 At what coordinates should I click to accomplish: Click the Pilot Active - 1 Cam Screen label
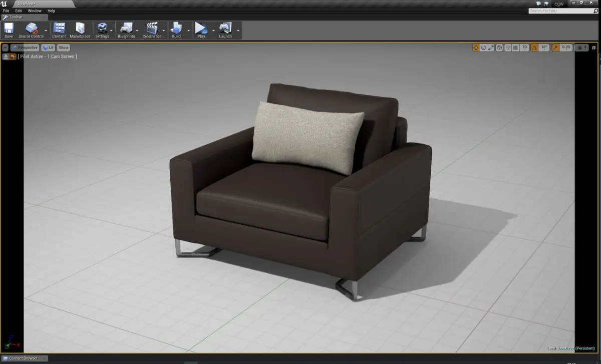[47, 57]
